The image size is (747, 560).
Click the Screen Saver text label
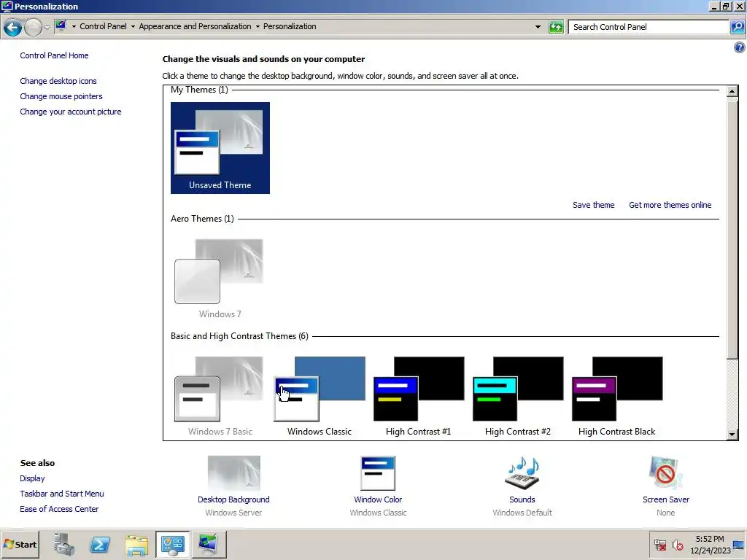click(x=665, y=499)
